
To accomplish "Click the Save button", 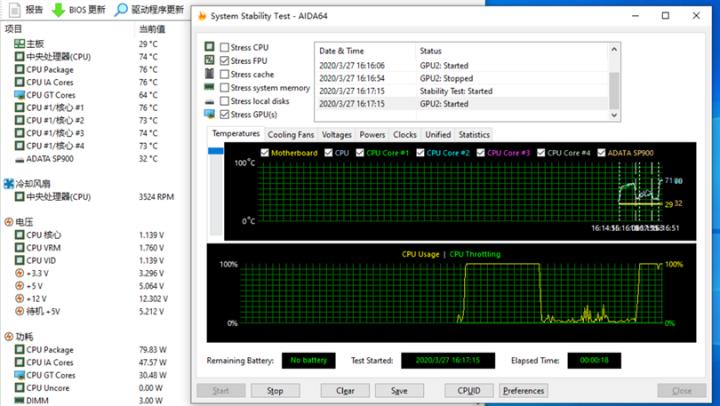I will [x=399, y=391].
